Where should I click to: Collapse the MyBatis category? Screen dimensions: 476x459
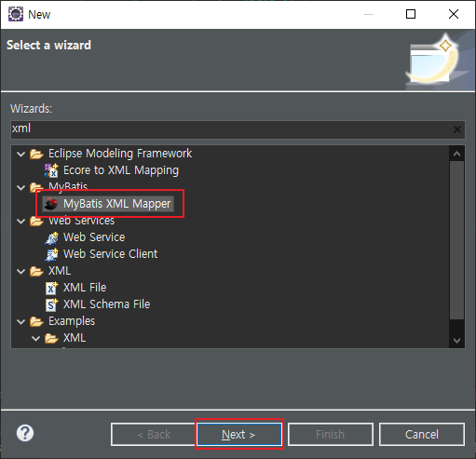[21, 187]
